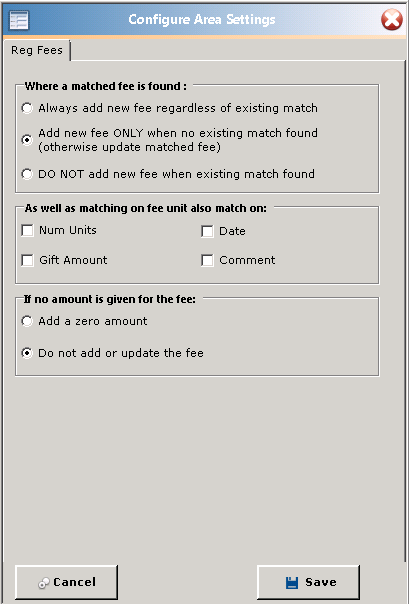Click the floppy disk icon on Save
Viewport: 409px width, 604px height.
coord(292,582)
